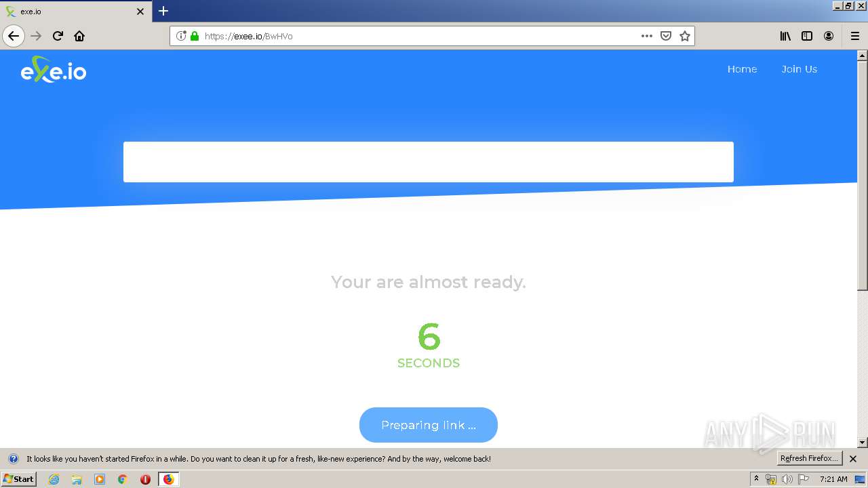Click the green padlock security icon
Viewport: 868px width, 488px height.
point(195,36)
